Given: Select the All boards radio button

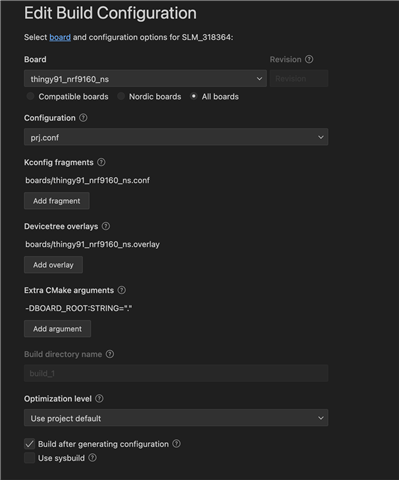Looking at the screenshot, I should pyautogui.click(x=193, y=96).
